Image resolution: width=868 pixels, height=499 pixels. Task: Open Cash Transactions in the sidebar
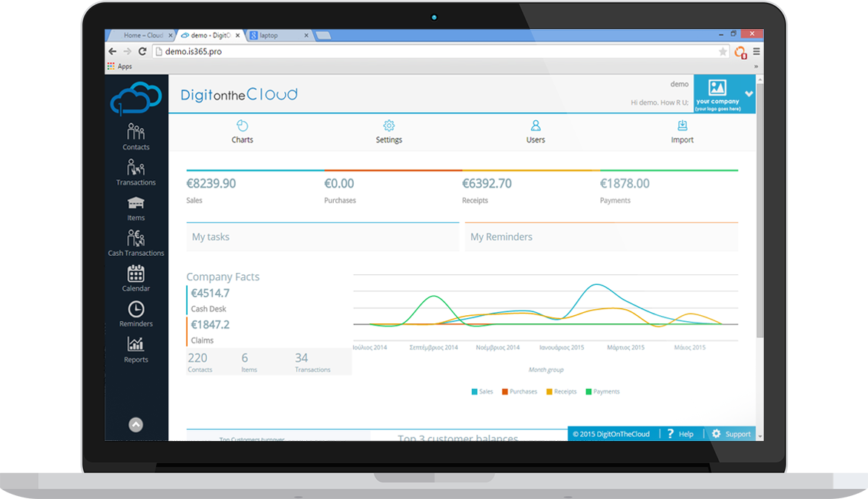pos(136,243)
